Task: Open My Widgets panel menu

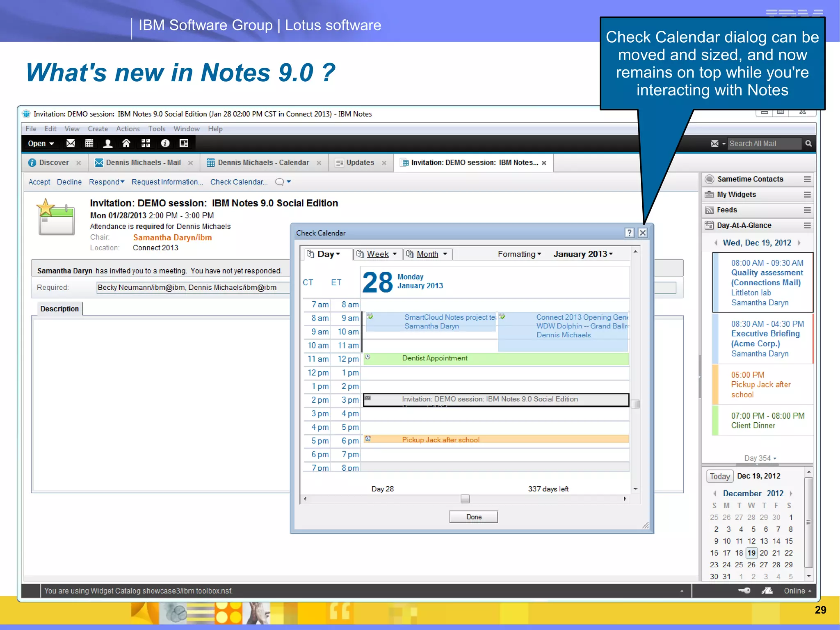Action: [x=807, y=195]
